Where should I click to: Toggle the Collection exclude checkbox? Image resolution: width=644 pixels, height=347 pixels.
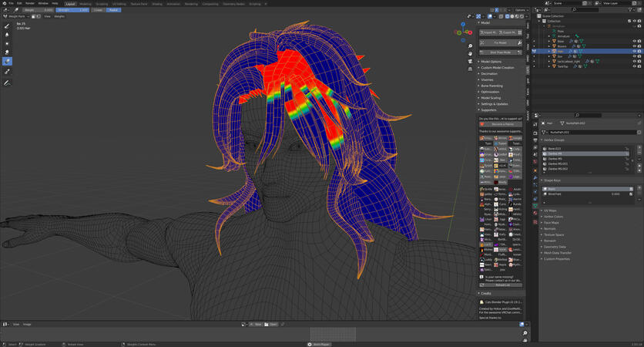(x=629, y=21)
